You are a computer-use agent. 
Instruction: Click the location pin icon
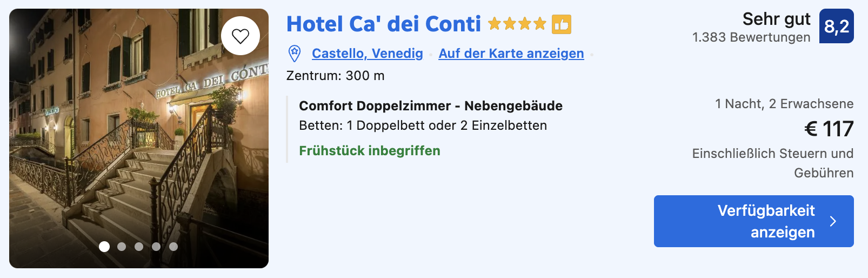pos(295,54)
